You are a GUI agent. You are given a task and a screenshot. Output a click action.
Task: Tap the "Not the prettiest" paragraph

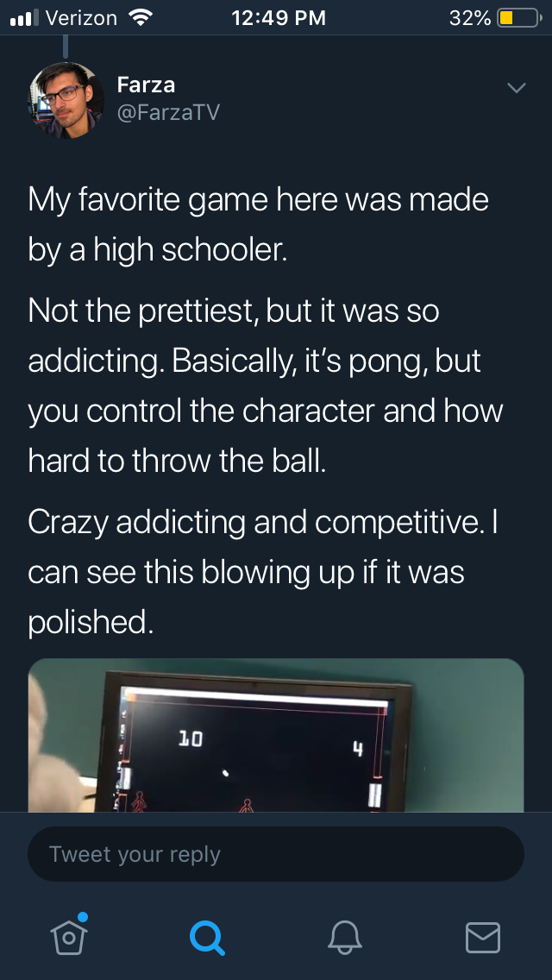(259, 385)
